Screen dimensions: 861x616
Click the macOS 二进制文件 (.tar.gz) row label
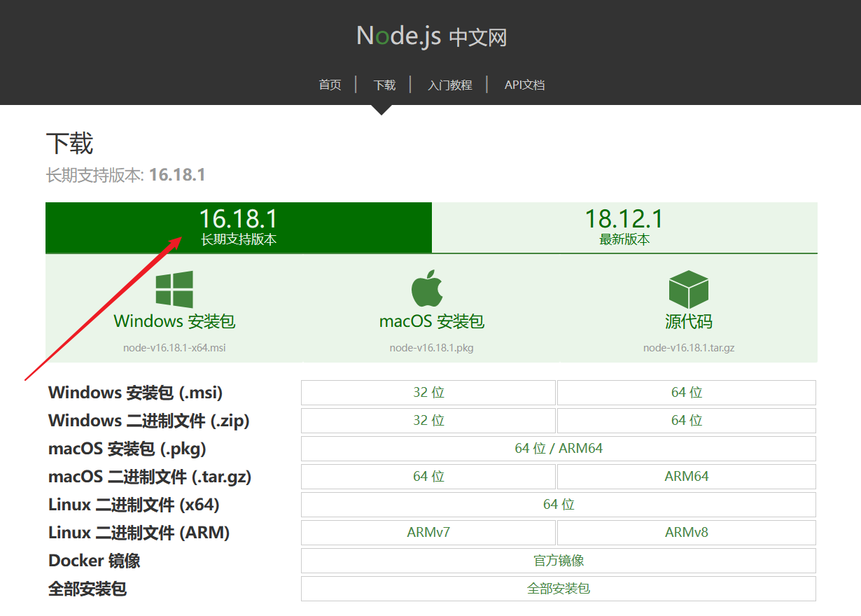(x=150, y=477)
